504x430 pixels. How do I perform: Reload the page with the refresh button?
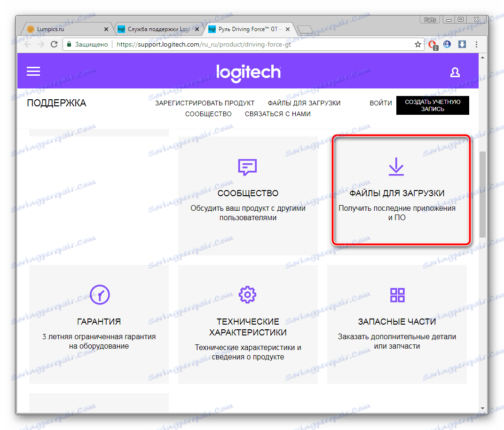click(x=54, y=44)
